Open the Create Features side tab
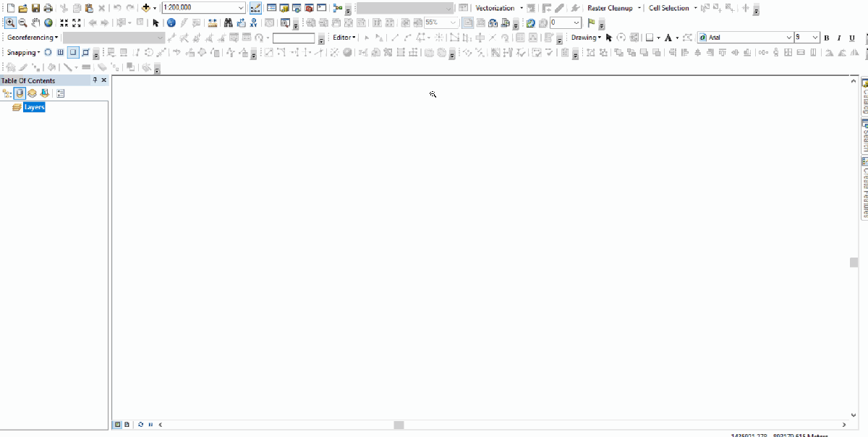Image resolution: width=868 pixels, height=437 pixels. 864,187
